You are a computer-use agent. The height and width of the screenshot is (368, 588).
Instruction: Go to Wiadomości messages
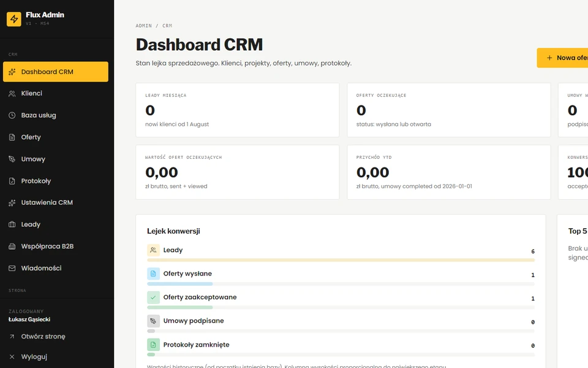coord(56,268)
